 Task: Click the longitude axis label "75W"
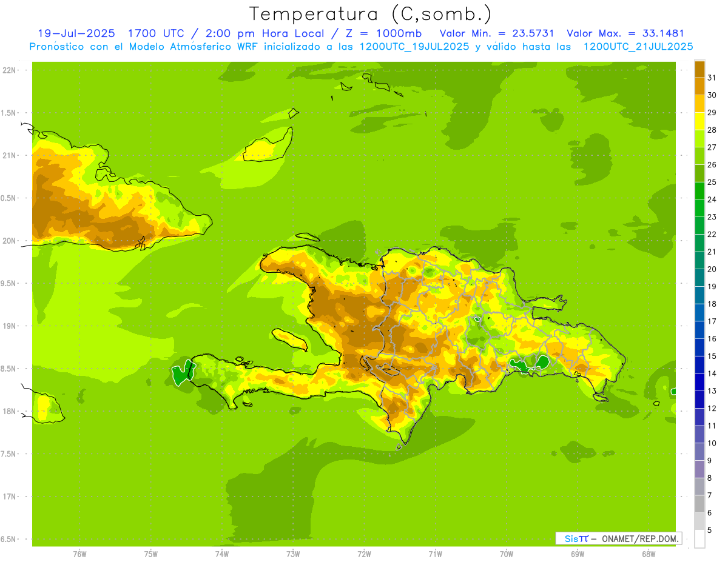tap(150, 554)
